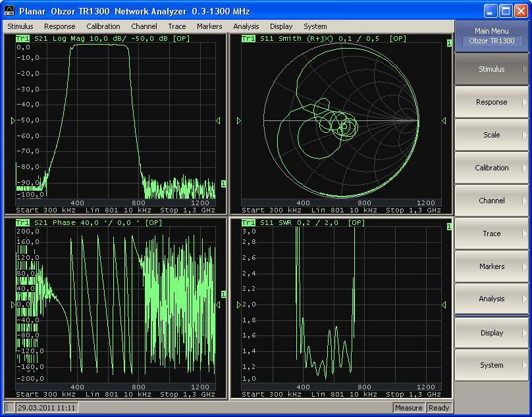
Task: Open the Stimulus menu in menu bar
Action: (x=20, y=26)
